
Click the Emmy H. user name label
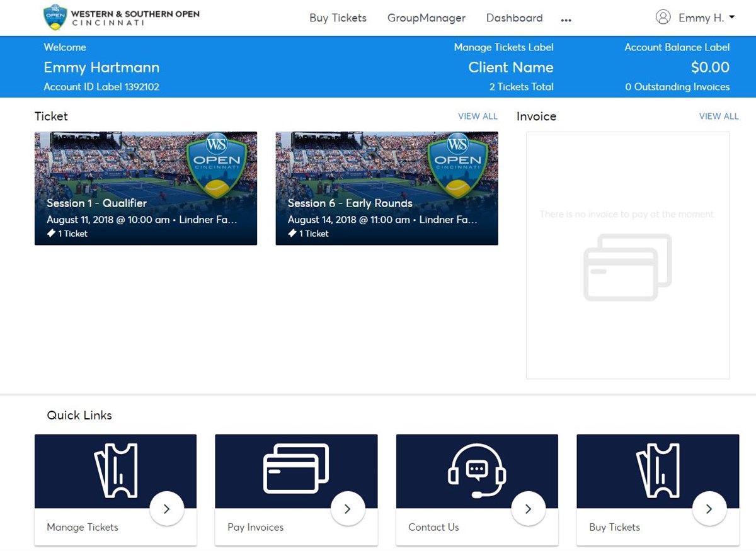pos(701,18)
